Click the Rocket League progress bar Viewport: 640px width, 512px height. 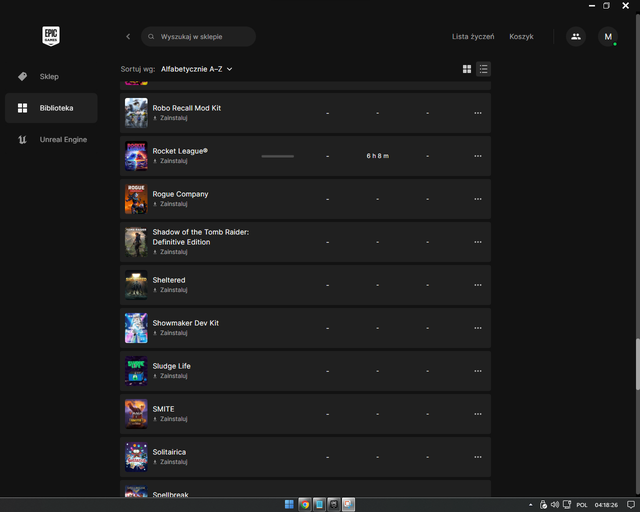pyautogui.click(x=278, y=156)
